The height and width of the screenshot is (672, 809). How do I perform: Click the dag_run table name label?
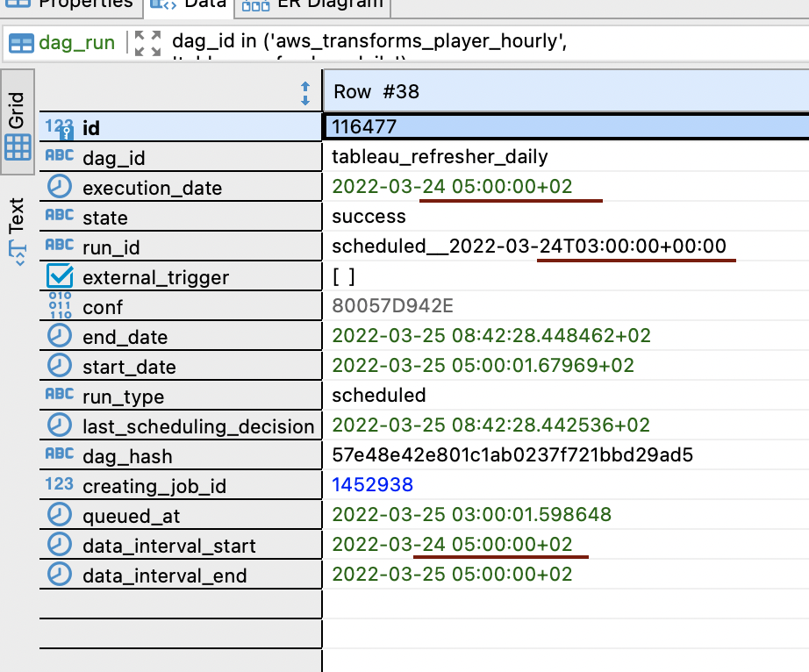click(77, 42)
